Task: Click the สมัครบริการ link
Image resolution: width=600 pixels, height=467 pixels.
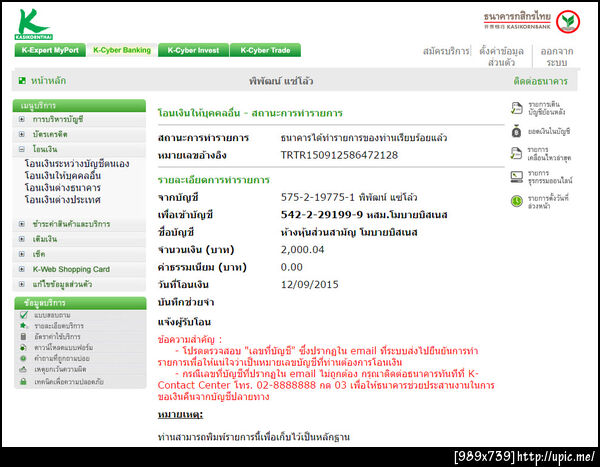Action: 446,51
